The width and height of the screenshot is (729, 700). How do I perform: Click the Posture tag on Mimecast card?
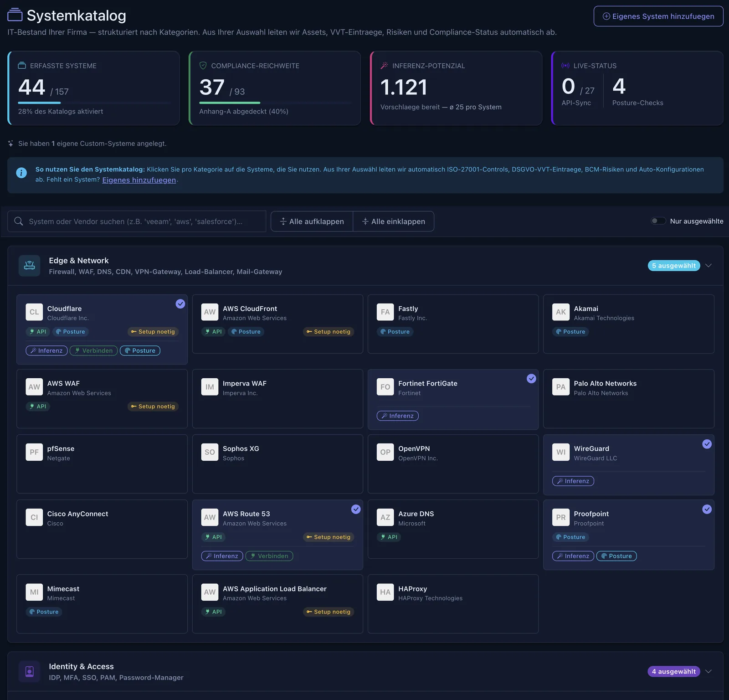pos(44,612)
